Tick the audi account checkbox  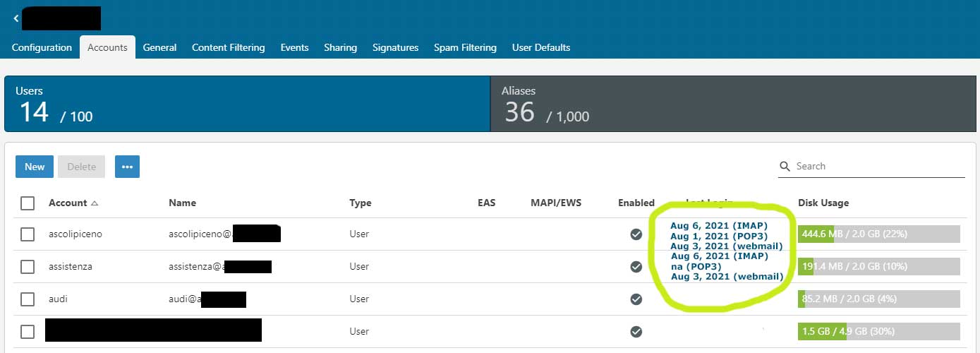click(28, 299)
